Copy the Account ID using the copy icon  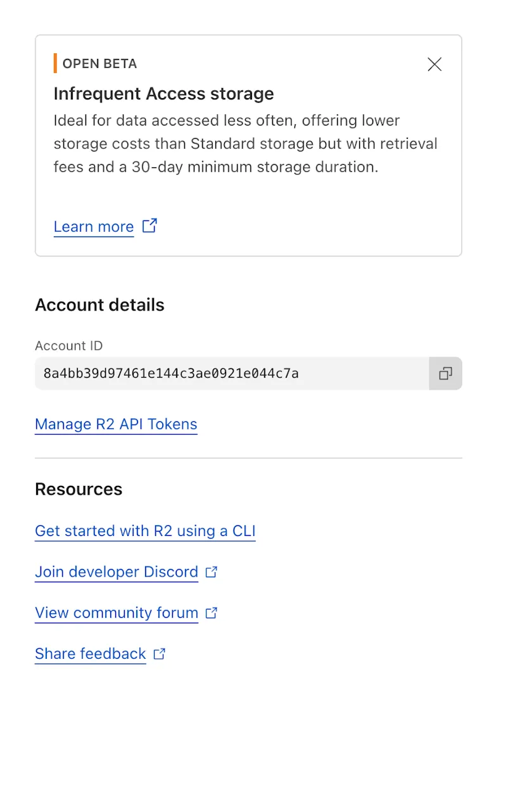[445, 373]
